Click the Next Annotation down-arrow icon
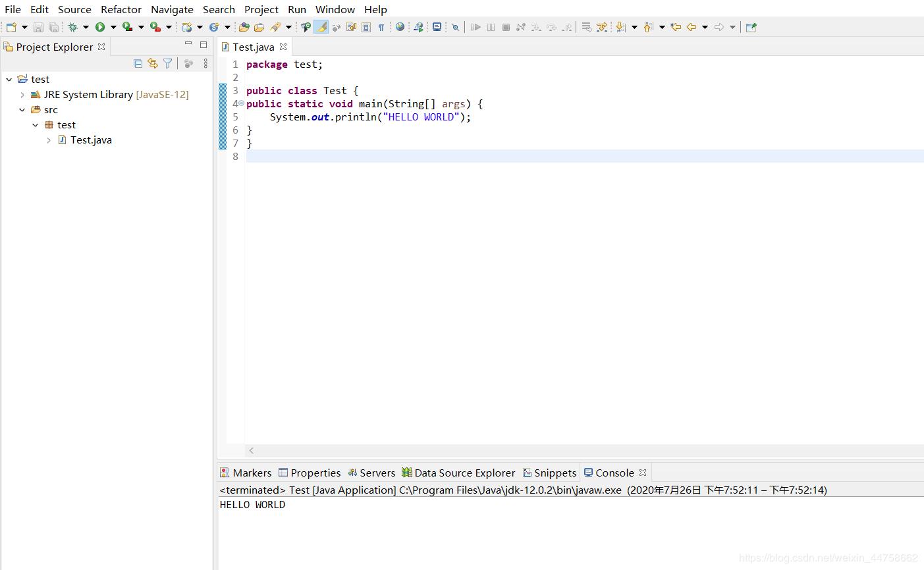Screen dimensions: 924x570 (x=620, y=27)
